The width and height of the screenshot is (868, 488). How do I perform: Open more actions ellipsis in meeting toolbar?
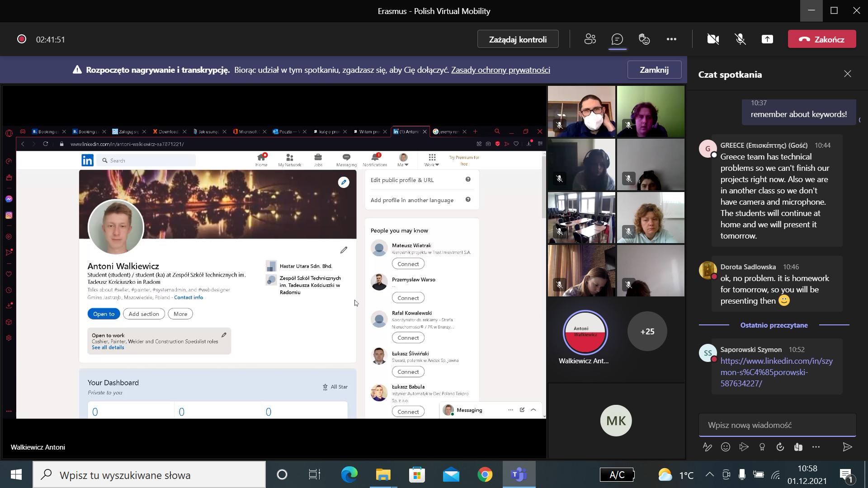(x=671, y=39)
